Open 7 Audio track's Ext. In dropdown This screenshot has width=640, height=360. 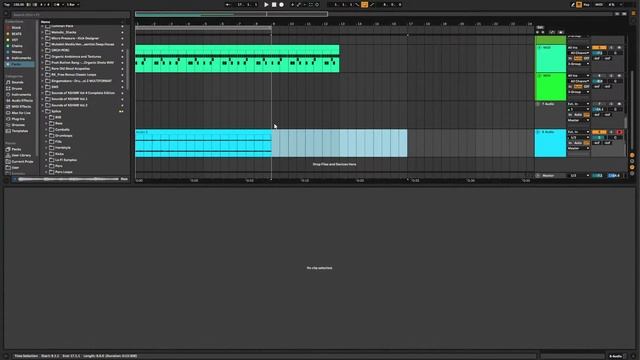[x=578, y=104]
